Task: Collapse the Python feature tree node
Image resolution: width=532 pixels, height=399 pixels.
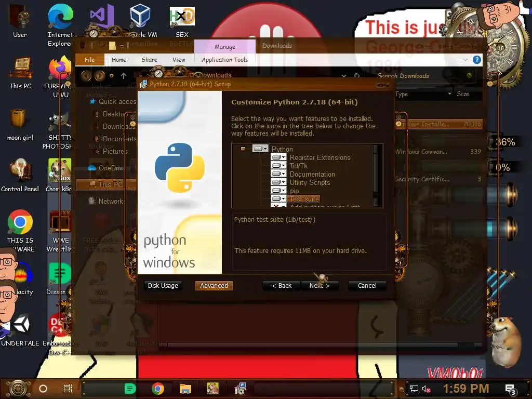Action: click(x=243, y=149)
